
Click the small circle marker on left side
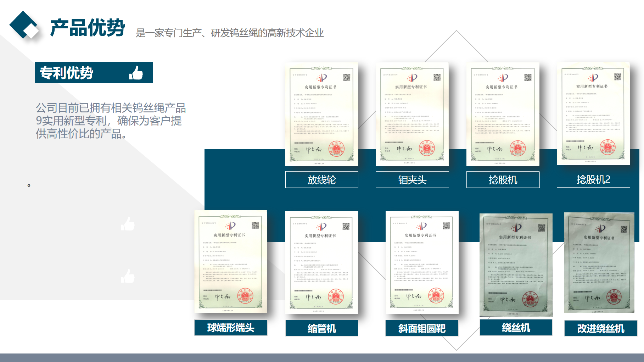click(x=29, y=185)
